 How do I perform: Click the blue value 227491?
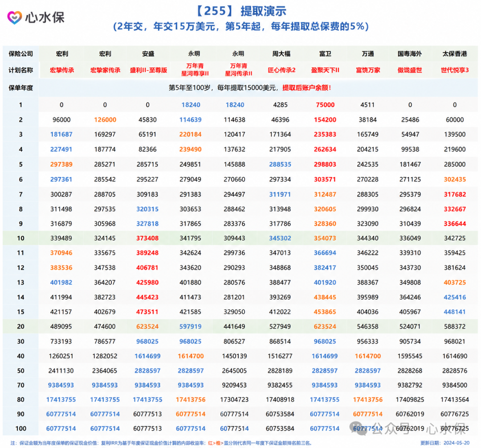[61, 149]
